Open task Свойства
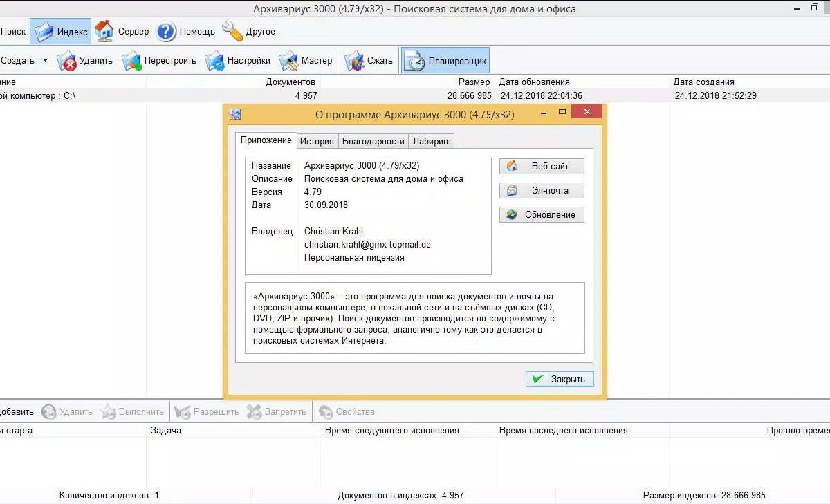The height and width of the screenshot is (504, 830). (x=347, y=412)
